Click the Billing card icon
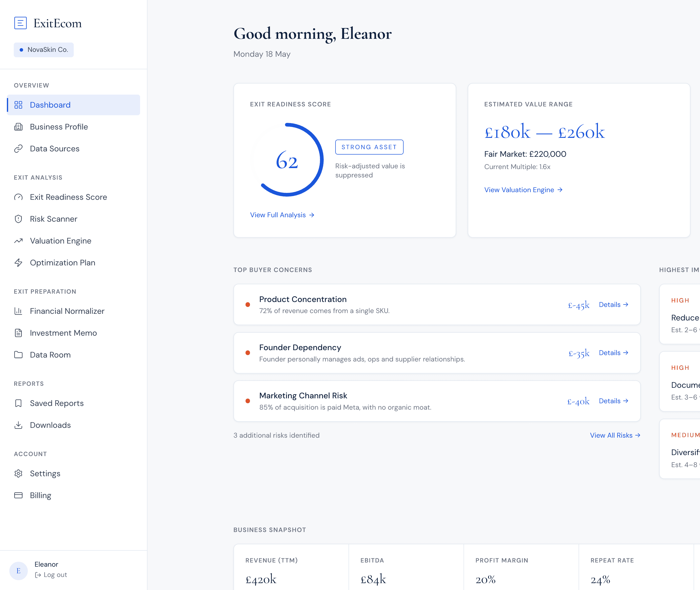The image size is (700, 590). tap(18, 495)
